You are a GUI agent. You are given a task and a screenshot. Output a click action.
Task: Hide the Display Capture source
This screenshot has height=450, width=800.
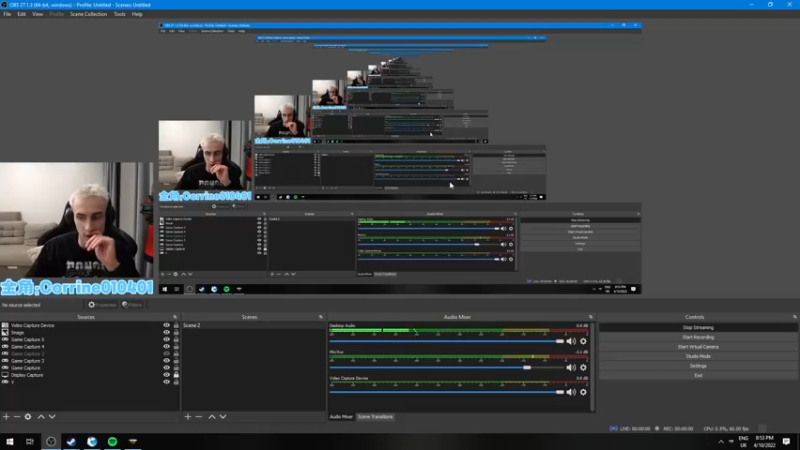click(x=166, y=374)
